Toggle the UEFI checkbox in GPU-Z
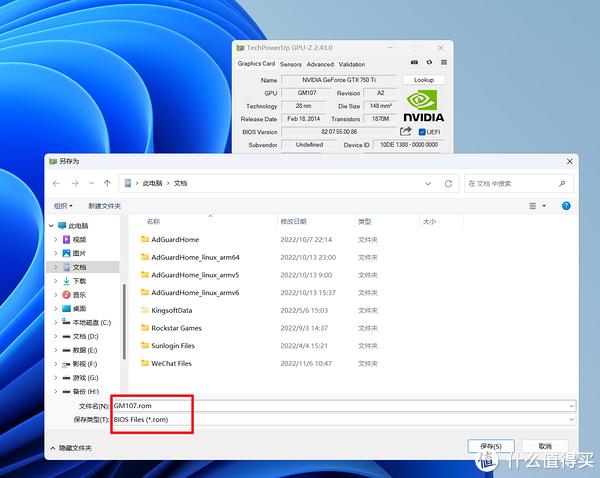The width and height of the screenshot is (600, 478). [x=422, y=132]
